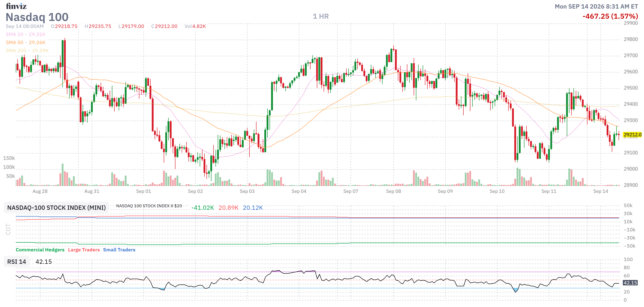
Task: Click the close price value 29212.00
Action: tap(166, 26)
